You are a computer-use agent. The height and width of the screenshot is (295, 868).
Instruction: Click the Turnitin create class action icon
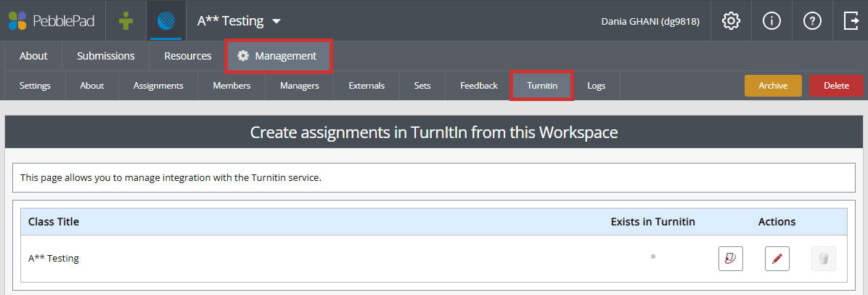click(731, 259)
